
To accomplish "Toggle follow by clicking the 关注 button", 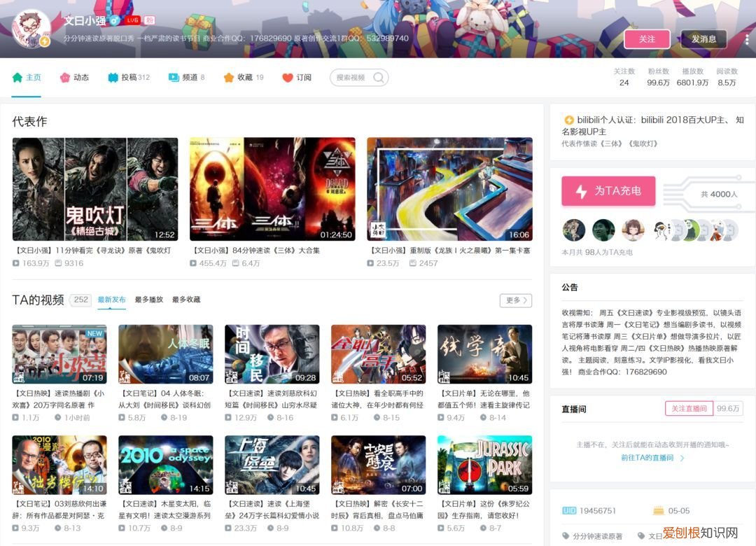I will (647, 40).
